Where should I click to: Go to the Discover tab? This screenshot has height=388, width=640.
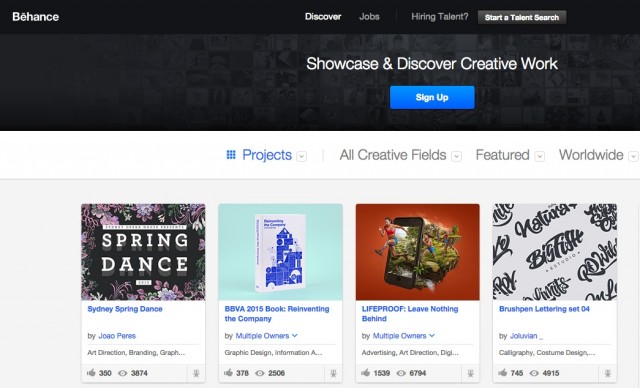(x=323, y=17)
